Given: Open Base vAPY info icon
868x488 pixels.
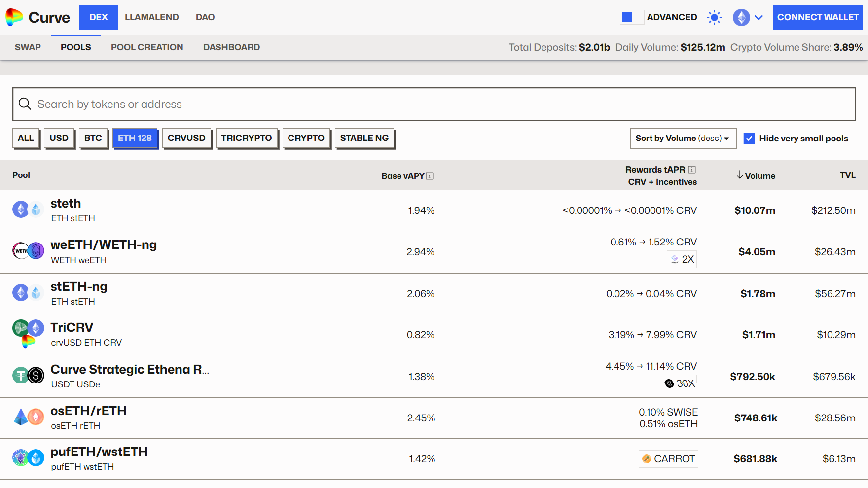Looking at the screenshot, I should [430, 176].
